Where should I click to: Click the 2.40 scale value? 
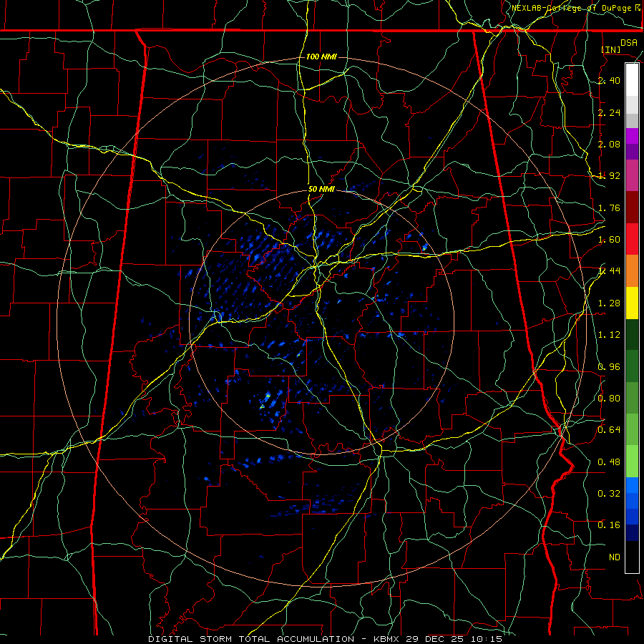[609, 80]
